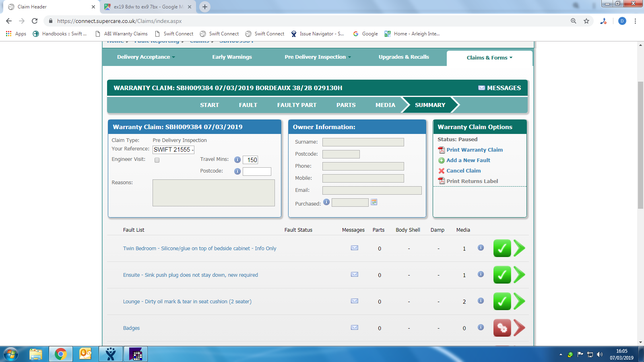Click Print Warranty Claim link
Screen dimensions: 644x362
tap(474, 150)
